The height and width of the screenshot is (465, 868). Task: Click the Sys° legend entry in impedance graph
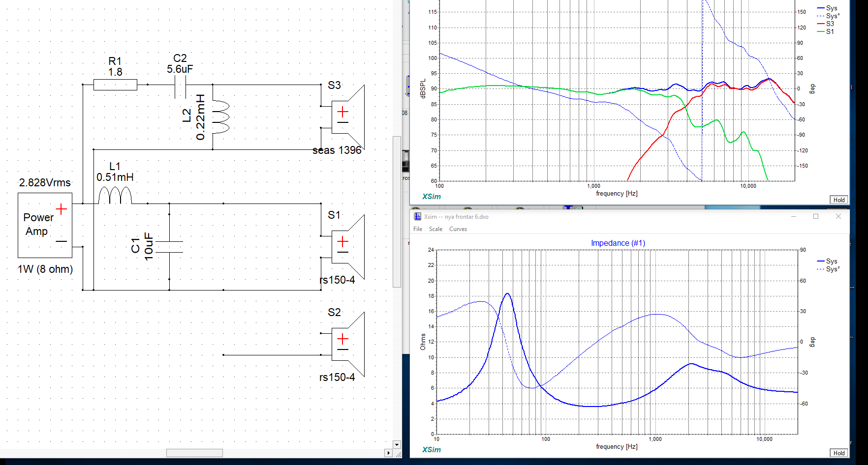tap(828, 269)
